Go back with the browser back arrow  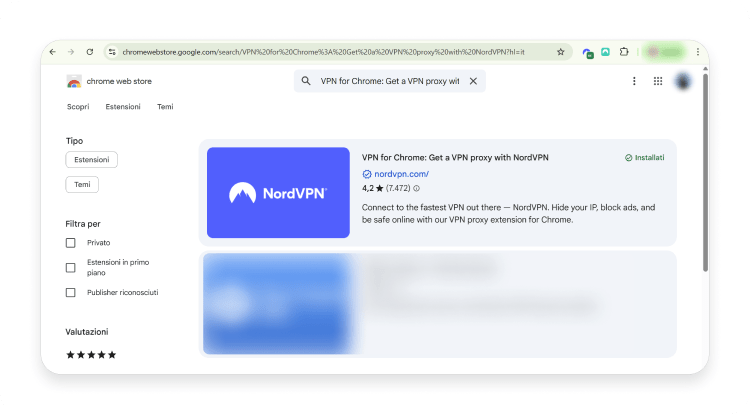(53, 52)
